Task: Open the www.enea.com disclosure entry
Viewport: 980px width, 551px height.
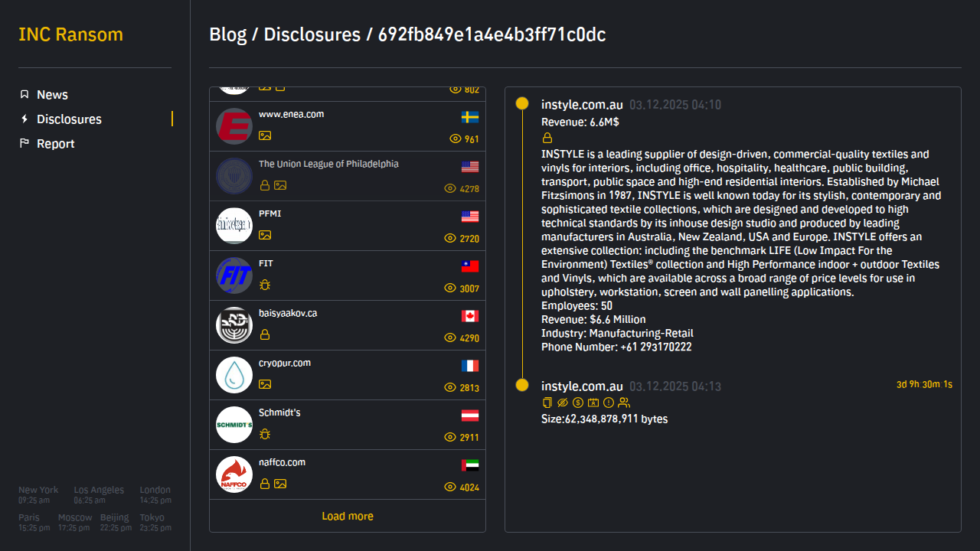Action: (x=291, y=115)
